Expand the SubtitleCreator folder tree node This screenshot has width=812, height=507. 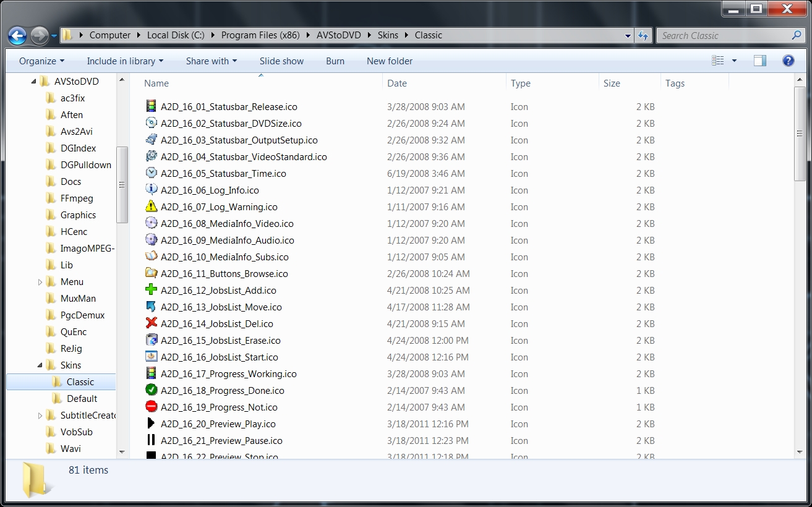pyautogui.click(x=40, y=415)
